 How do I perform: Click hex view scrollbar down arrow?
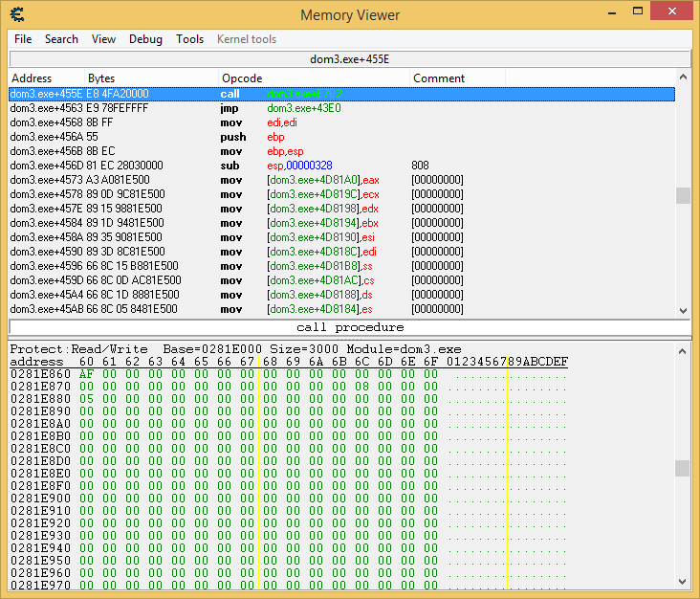click(683, 581)
